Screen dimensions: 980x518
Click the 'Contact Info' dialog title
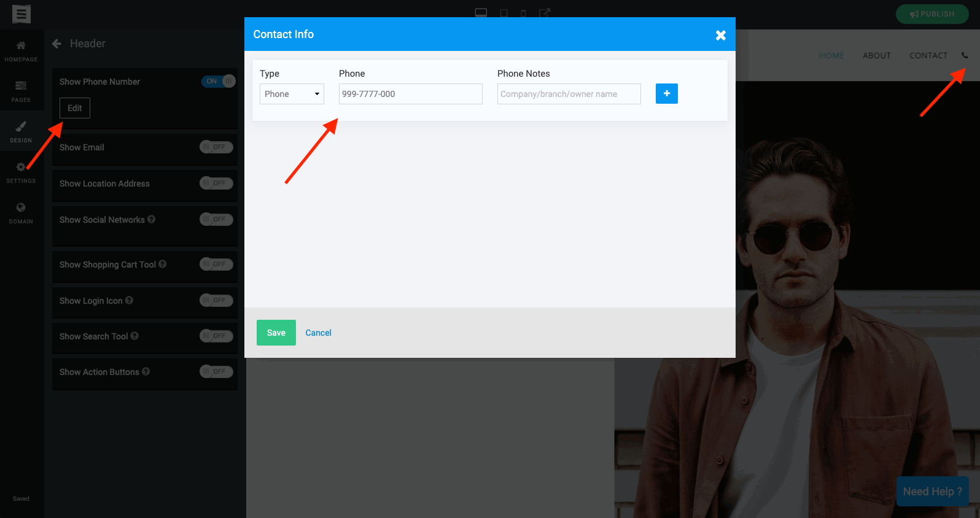tap(284, 34)
